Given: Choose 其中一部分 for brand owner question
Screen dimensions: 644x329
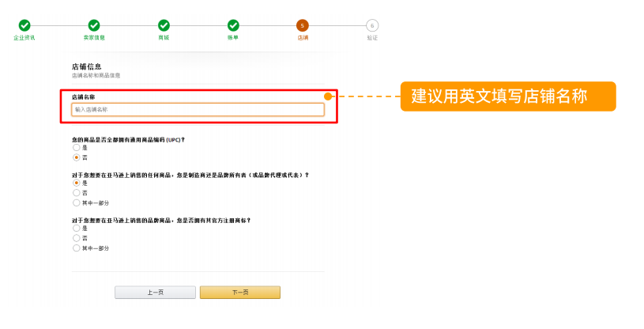Looking at the screenshot, I should pos(77,202).
